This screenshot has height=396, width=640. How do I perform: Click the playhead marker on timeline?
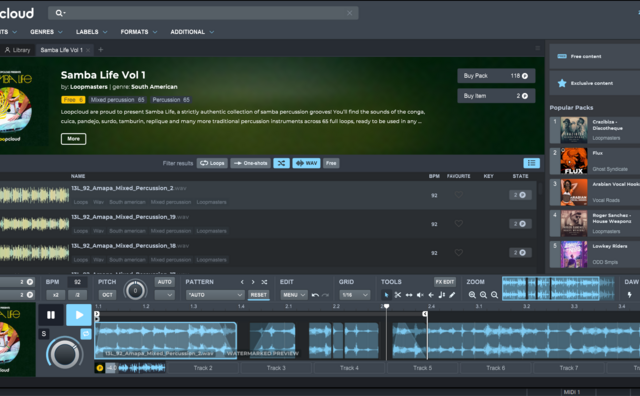pyautogui.click(x=386, y=306)
